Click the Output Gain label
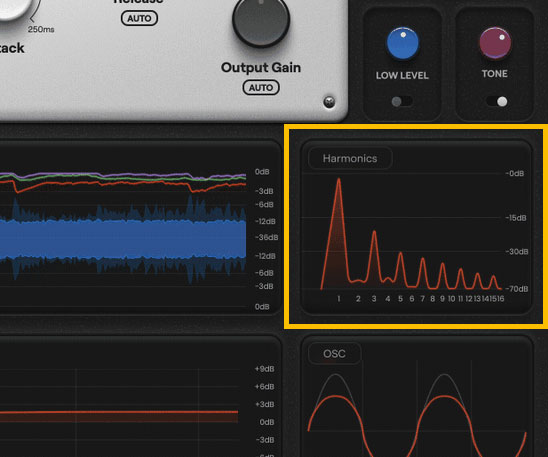 pyautogui.click(x=261, y=67)
